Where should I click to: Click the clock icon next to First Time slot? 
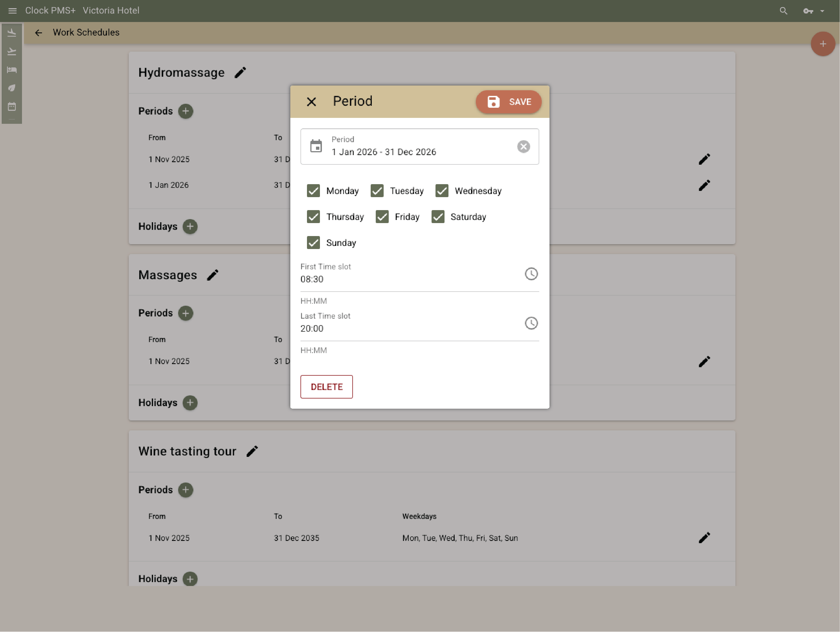pyautogui.click(x=531, y=273)
